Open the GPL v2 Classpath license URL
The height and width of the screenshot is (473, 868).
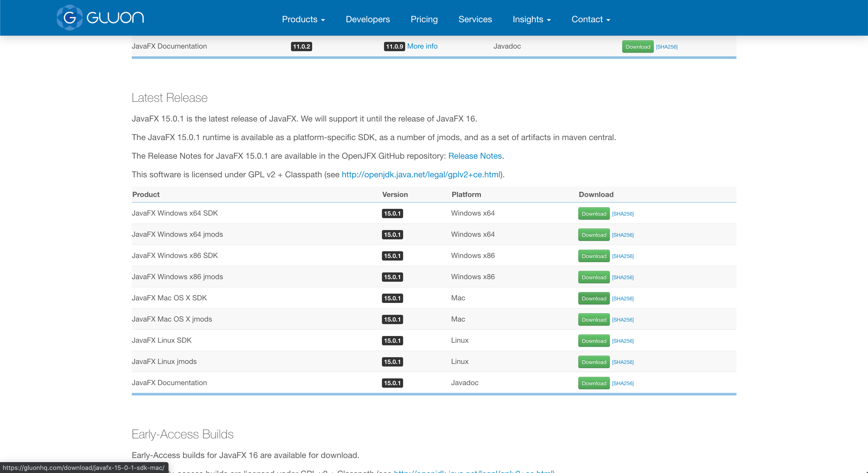(421, 174)
